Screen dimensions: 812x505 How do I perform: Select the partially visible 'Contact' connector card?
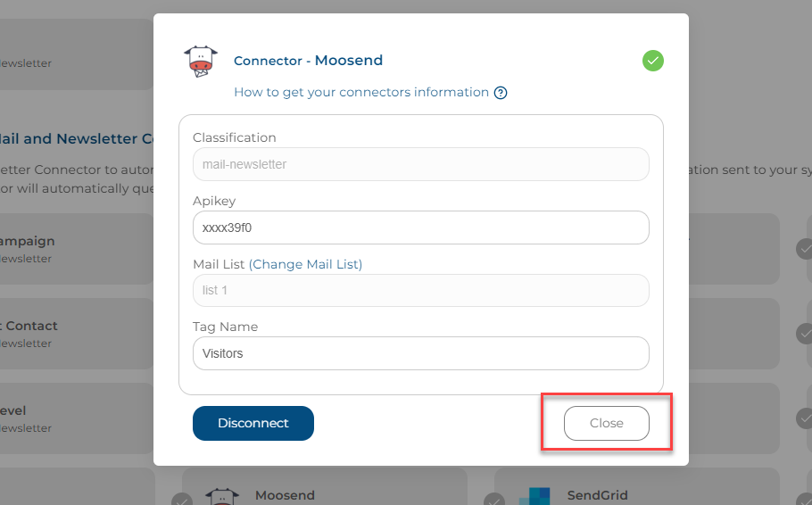77,334
